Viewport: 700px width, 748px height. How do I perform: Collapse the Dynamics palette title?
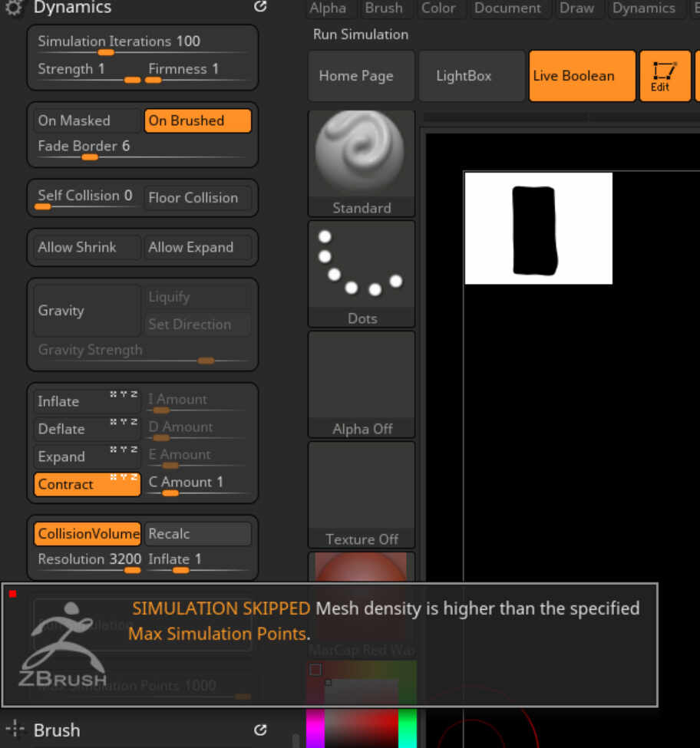[x=72, y=7]
